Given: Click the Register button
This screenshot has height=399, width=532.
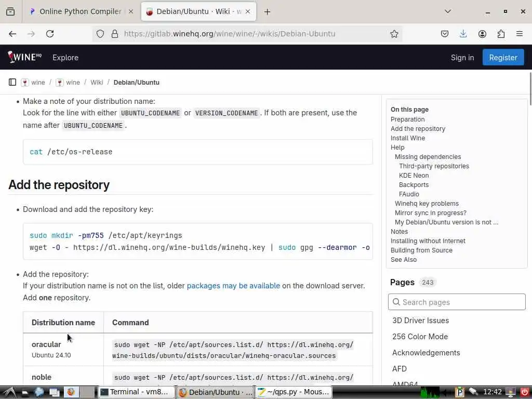Looking at the screenshot, I should point(503,57).
